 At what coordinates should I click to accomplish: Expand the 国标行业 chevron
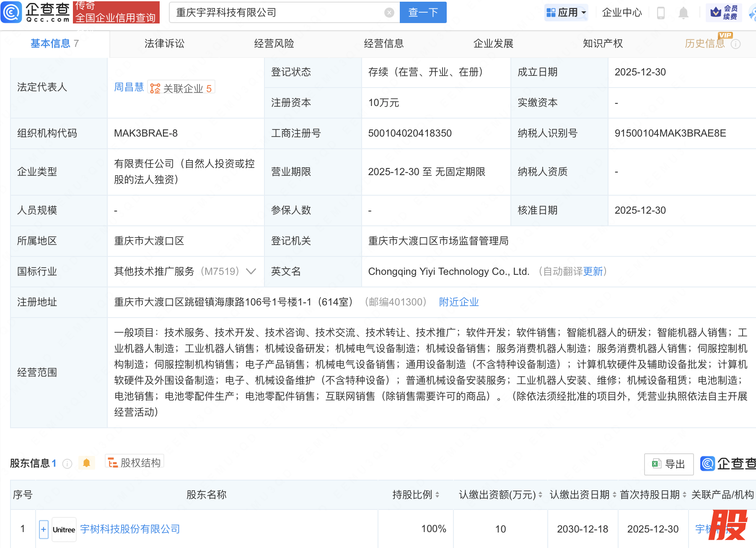click(251, 271)
